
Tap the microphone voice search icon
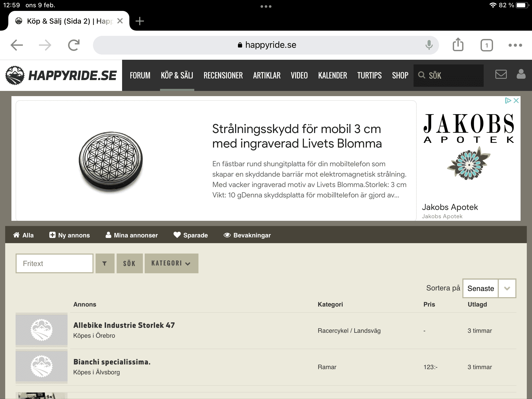click(429, 45)
